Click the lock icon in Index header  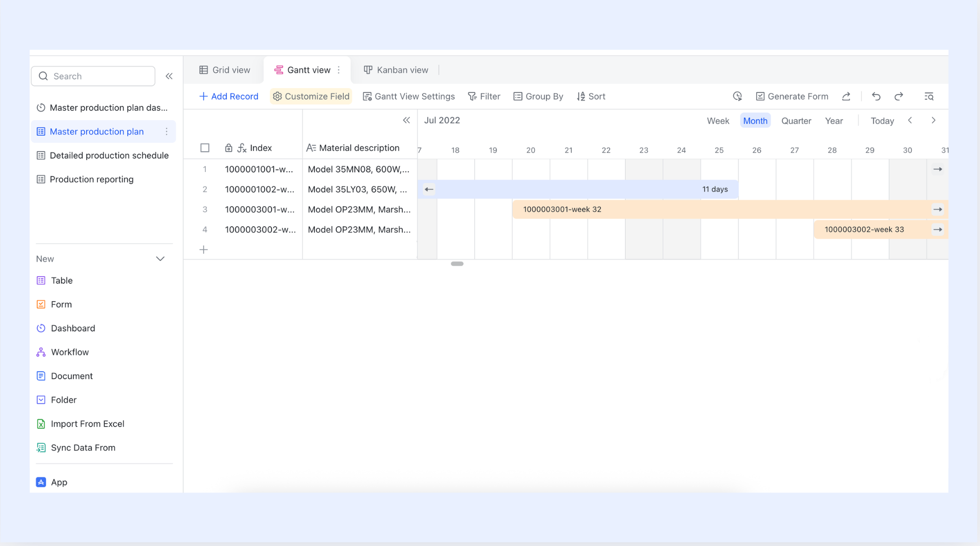click(x=228, y=148)
